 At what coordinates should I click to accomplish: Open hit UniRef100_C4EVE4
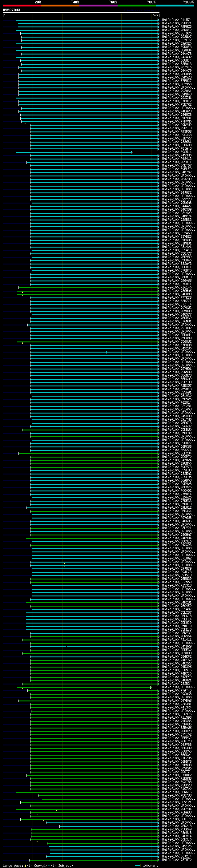(177, 836)
